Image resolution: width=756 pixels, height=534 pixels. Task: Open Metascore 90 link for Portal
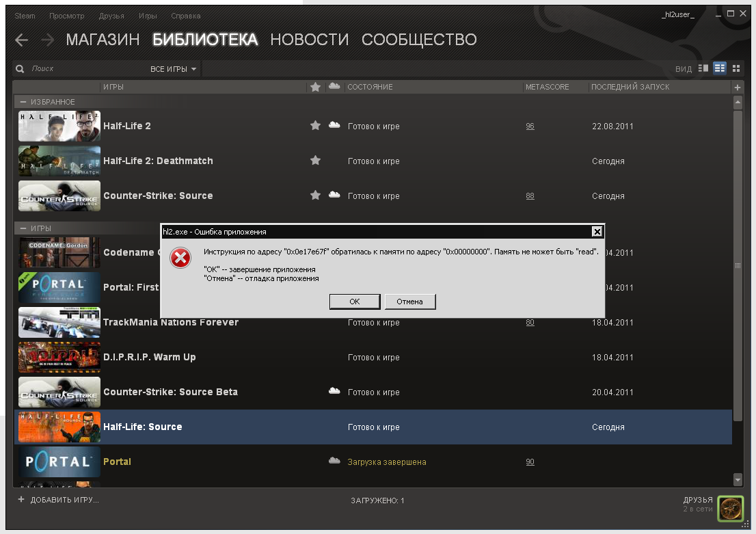(x=530, y=462)
